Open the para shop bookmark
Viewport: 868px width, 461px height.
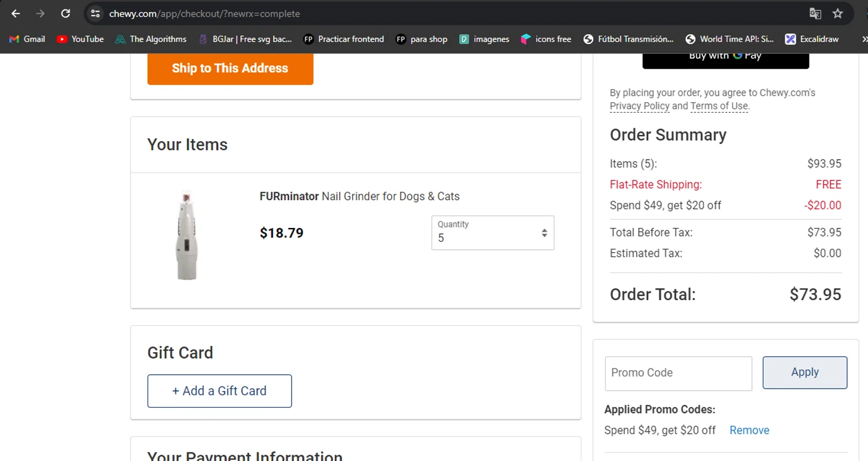point(421,39)
